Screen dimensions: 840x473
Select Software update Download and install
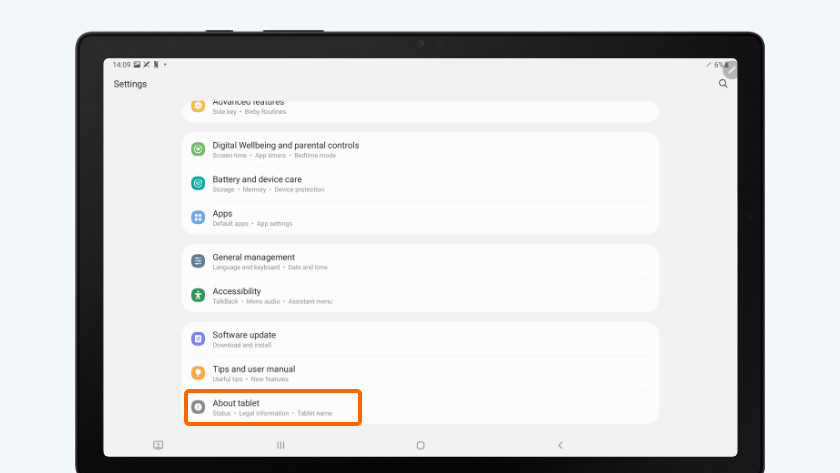click(x=244, y=339)
